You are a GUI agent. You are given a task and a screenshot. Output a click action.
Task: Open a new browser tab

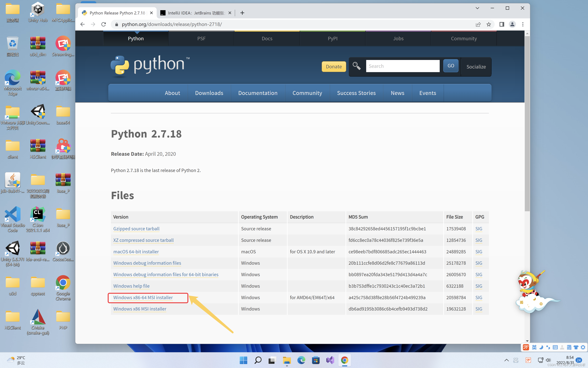click(242, 13)
